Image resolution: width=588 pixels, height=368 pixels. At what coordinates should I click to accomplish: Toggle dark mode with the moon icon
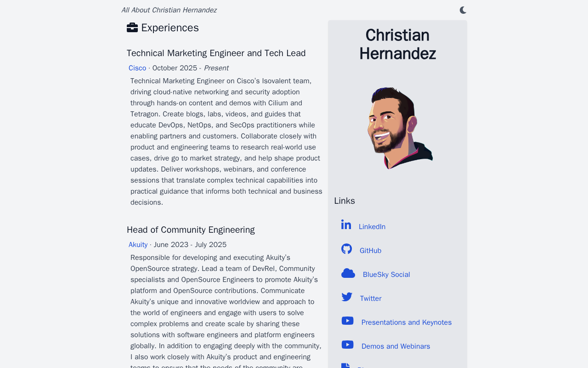pyautogui.click(x=463, y=10)
